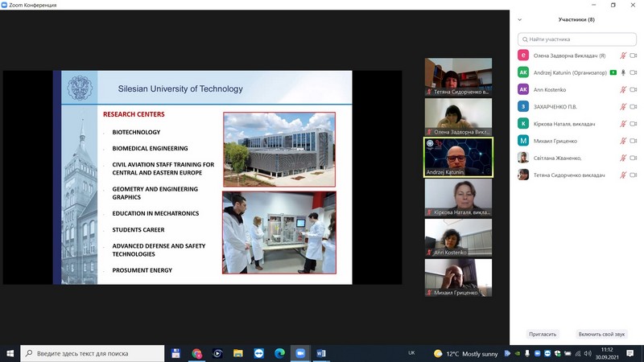The width and height of the screenshot is (644, 362).
Task: Open the Windows Start menu
Action: (x=11, y=353)
